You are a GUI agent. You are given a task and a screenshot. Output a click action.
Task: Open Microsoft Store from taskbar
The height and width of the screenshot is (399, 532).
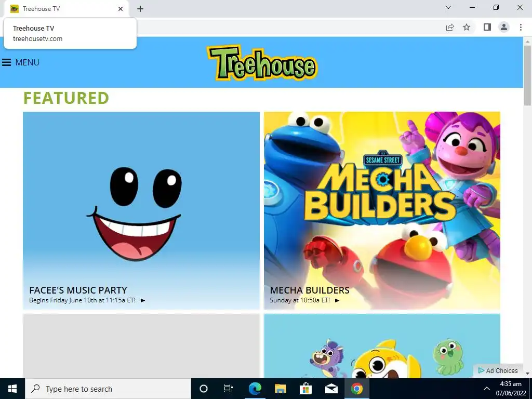pos(305,389)
